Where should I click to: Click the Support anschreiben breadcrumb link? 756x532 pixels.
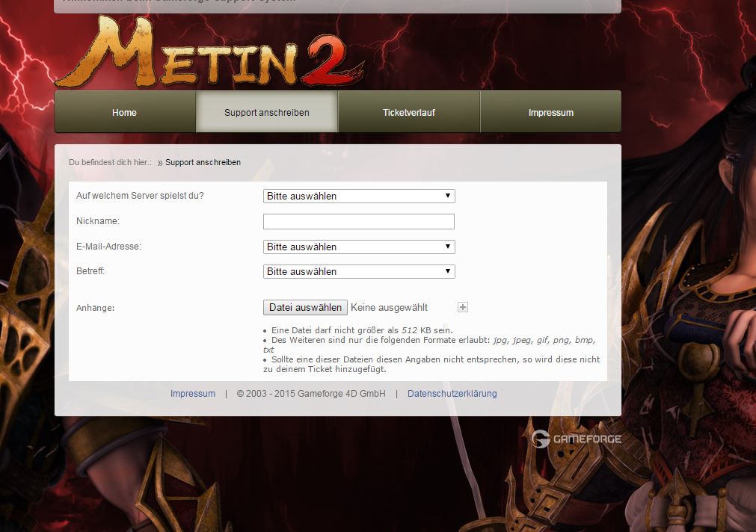(202, 162)
